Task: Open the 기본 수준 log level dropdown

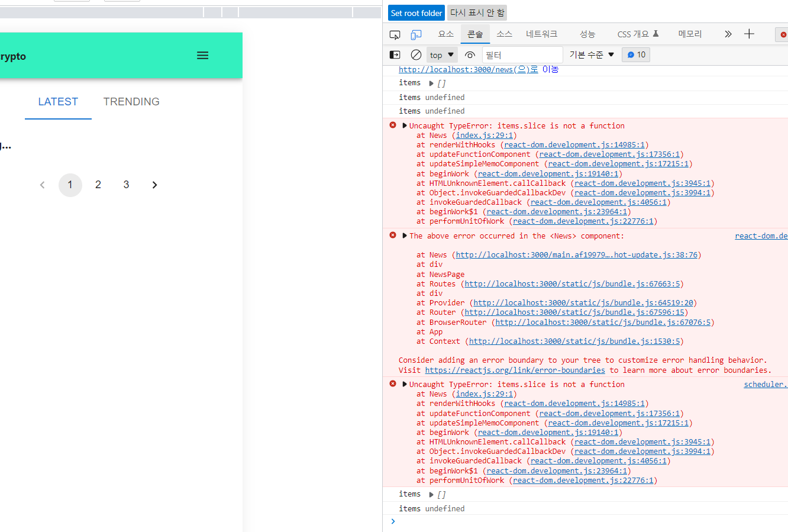Action: coord(591,54)
